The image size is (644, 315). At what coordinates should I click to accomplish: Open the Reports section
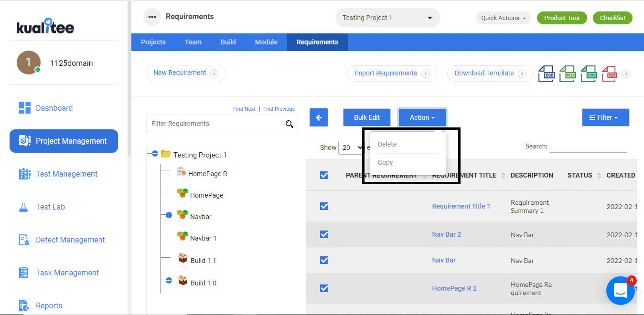[x=49, y=305]
